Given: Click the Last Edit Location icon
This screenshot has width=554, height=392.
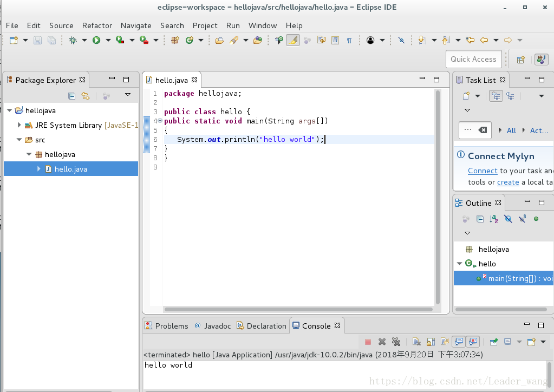Looking at the screenshot, I should [470, 40].
